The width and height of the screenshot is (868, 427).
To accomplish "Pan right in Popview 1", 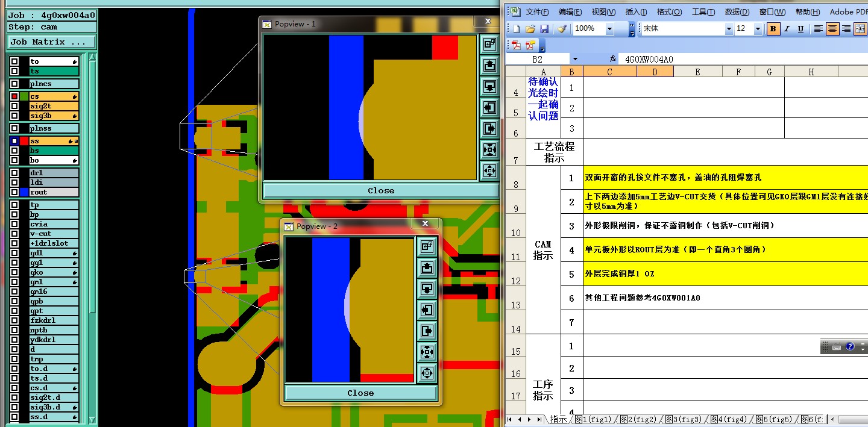I will click(x=489, y=128).
